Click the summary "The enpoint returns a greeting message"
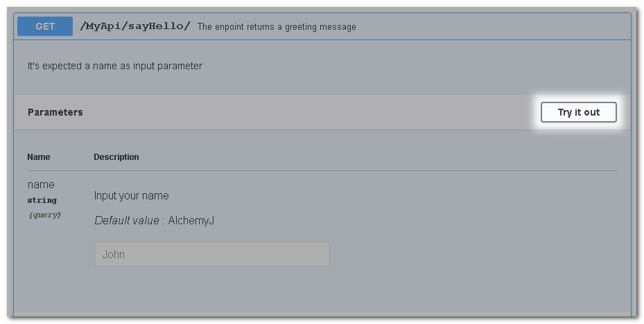The image size is (644, 324). tap(277, 27)
